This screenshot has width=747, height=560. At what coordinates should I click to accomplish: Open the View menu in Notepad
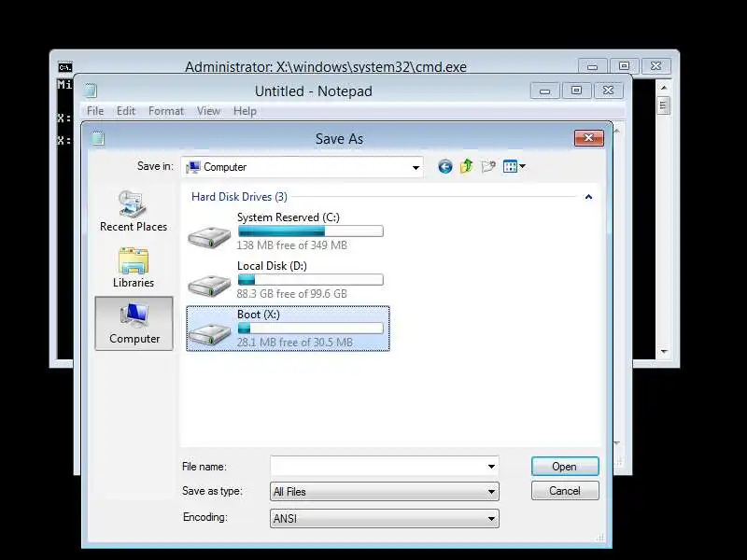(208, 111)
